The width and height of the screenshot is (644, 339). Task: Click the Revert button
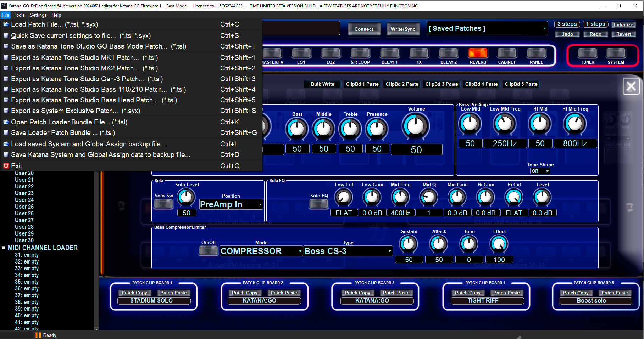623,34
